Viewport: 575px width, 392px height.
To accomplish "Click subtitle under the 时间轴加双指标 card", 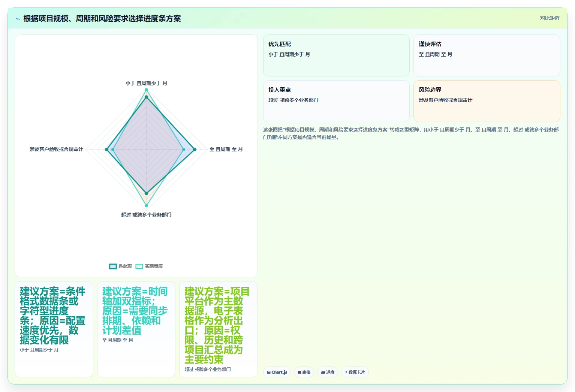I will click(x=118, y=340).
